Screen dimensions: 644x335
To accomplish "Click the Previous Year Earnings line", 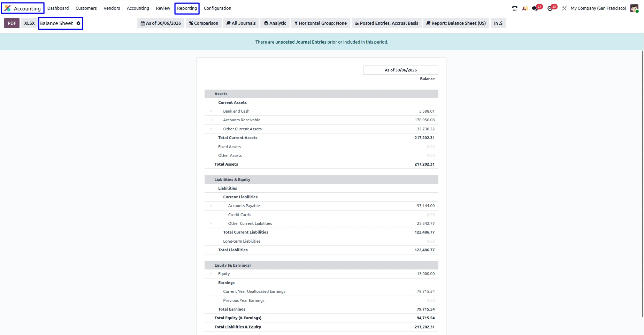I will tap(321, 300).
